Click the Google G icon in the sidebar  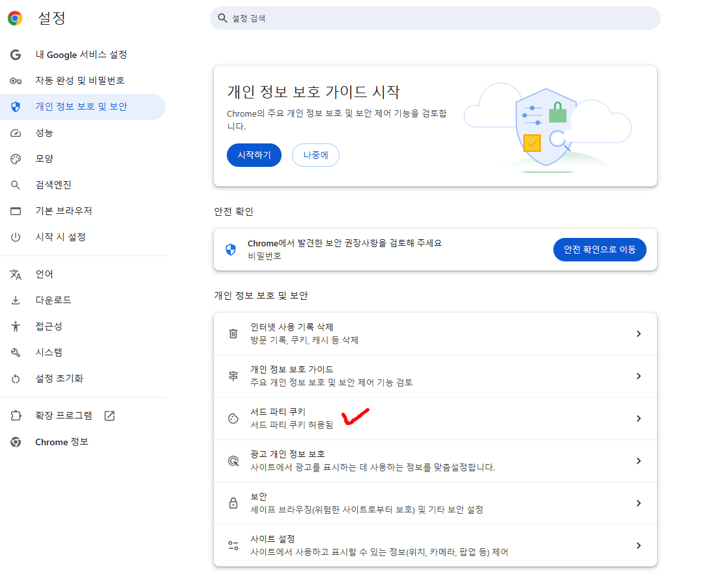coord(16,55)
